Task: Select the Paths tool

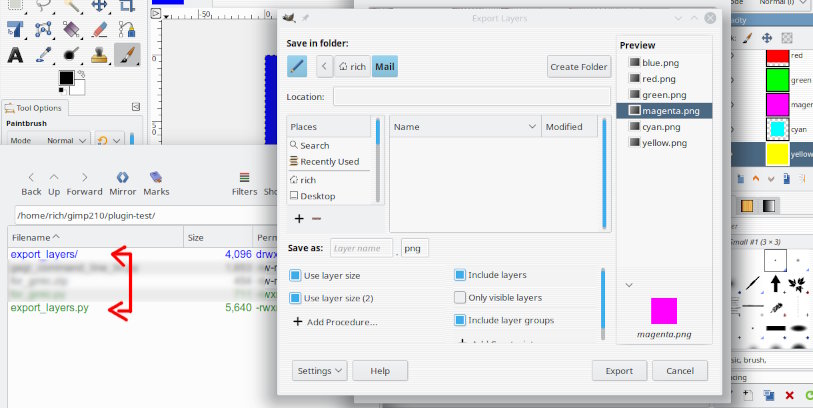Action: pyautogui.click(x=127, y=29)
